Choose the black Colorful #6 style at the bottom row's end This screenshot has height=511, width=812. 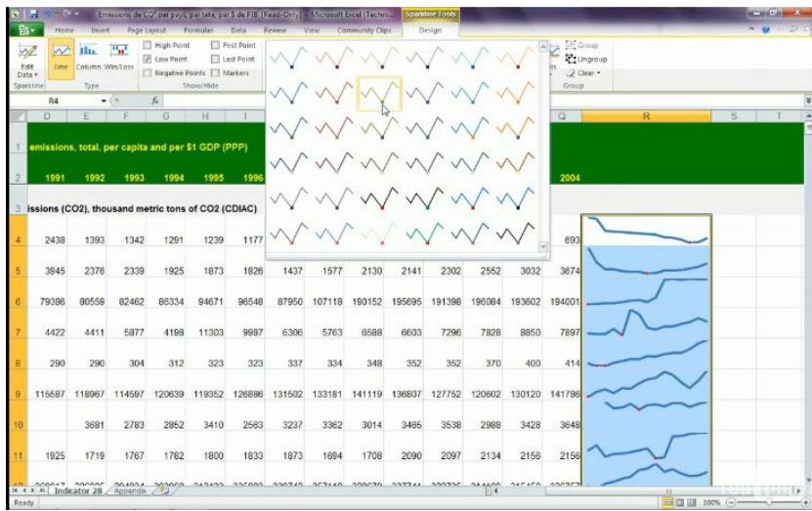point(515,234)
